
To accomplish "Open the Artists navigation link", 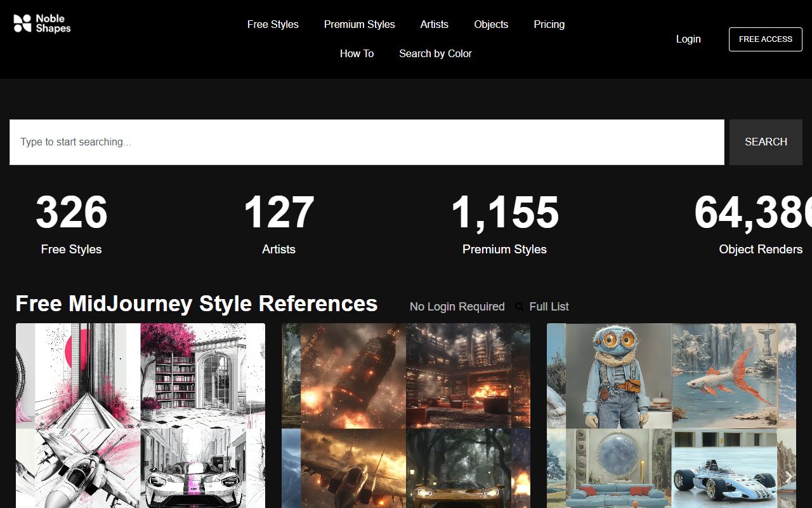I will (x=434, y=24).
